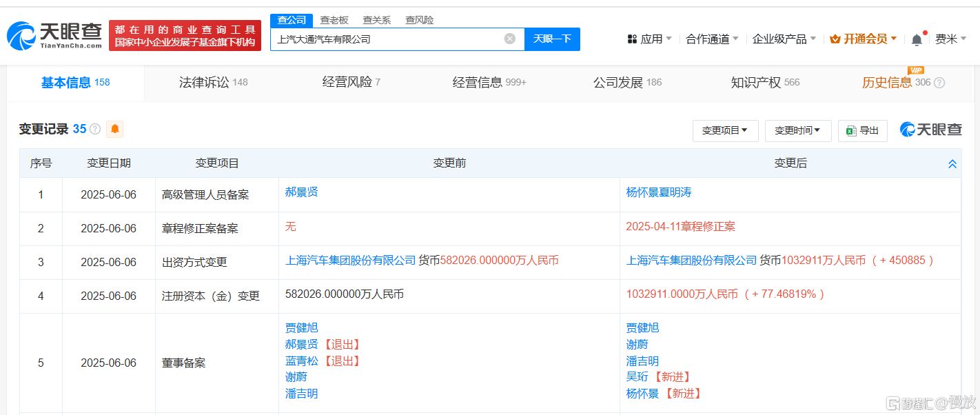Click the help icon next to 变更记录 35
This screenshot has height=415, width=980.
(95, 129)
